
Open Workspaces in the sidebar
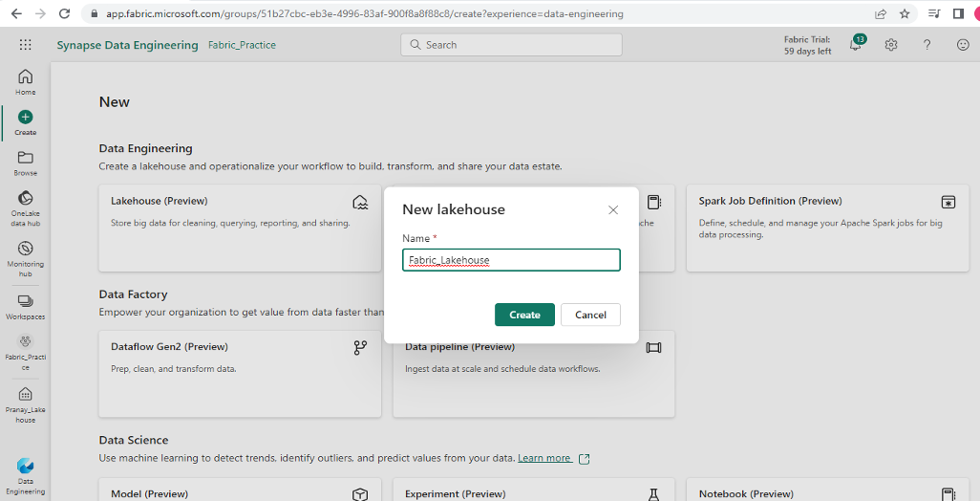point(25,307)
